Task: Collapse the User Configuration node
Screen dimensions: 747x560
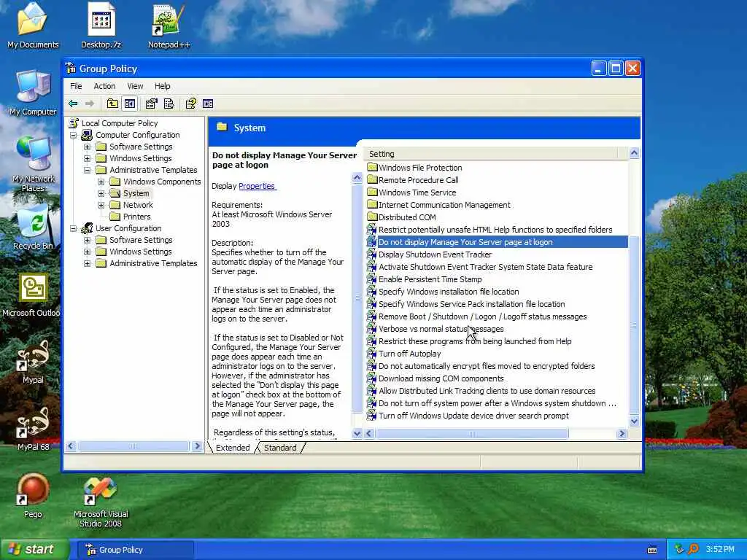Action: click(x=74, y=228)
